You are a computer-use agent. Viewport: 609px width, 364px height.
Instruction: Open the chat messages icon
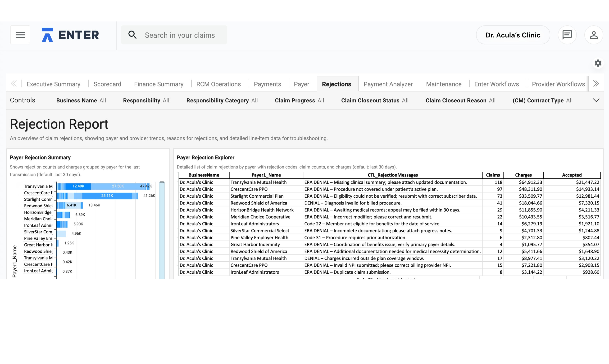click(567, 35)
